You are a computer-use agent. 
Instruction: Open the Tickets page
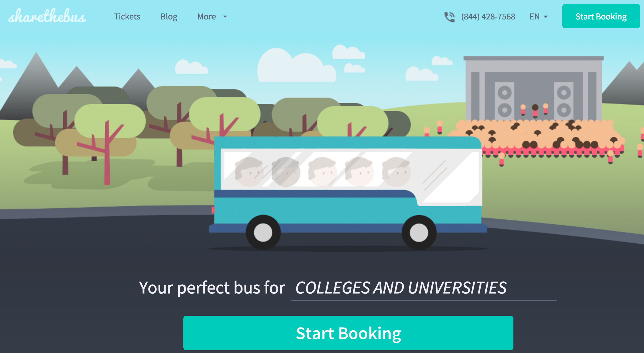127,17
